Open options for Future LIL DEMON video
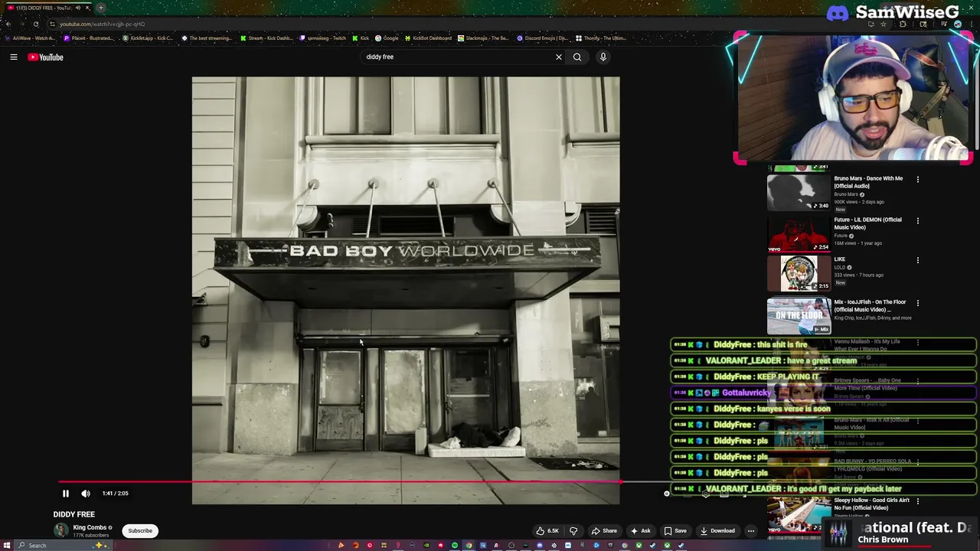Viewport: 980px width, 551px height. tap(918, 221)
